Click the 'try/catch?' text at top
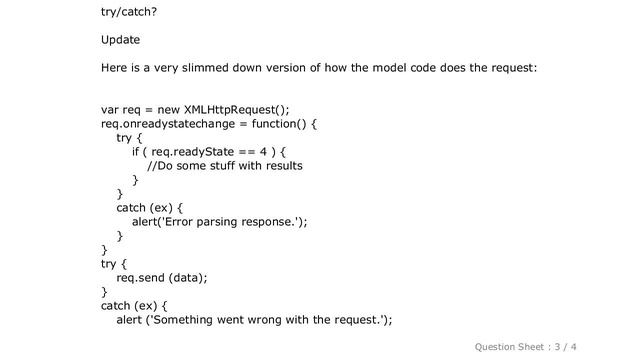640x360 pixels. [x=129, y=12]
